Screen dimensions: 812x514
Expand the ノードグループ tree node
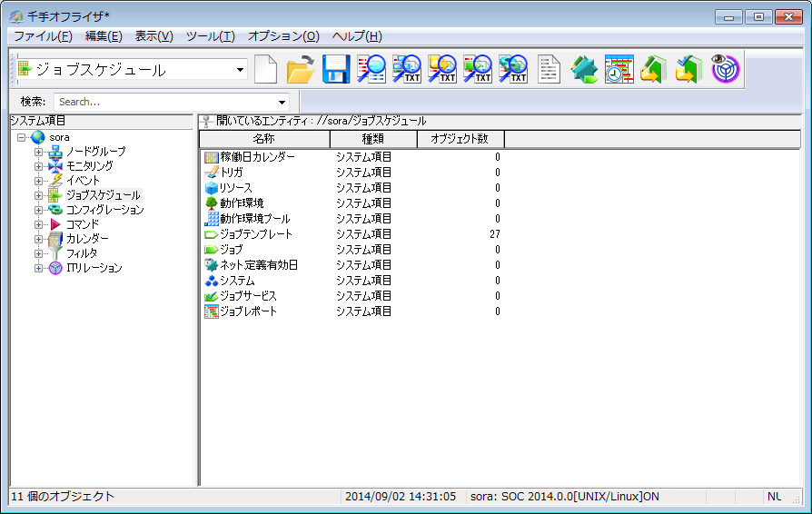coord(38,153)
